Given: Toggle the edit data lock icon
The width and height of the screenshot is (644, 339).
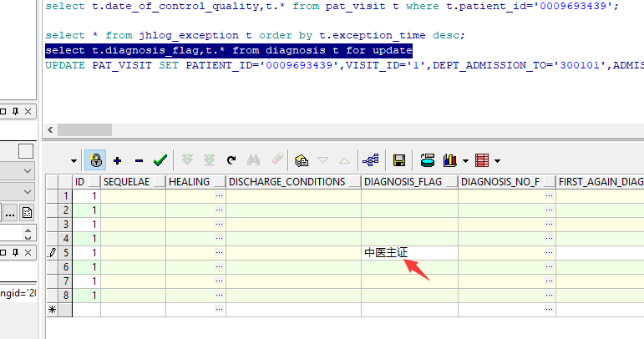Looking at the screenshot, I should click(x=96, y=160).
